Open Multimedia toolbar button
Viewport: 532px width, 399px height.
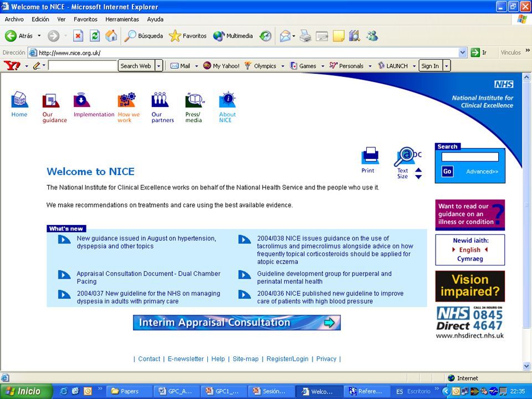click(x=233, y=35)
